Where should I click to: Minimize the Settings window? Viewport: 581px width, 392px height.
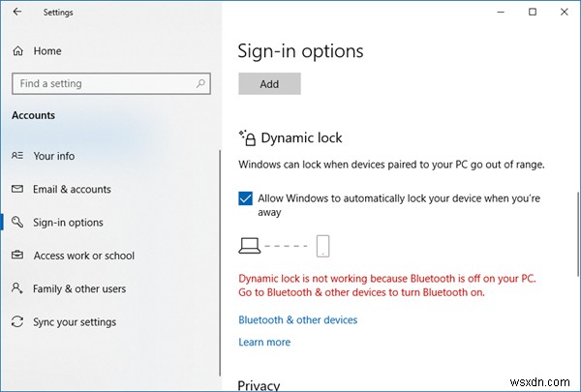501,12
